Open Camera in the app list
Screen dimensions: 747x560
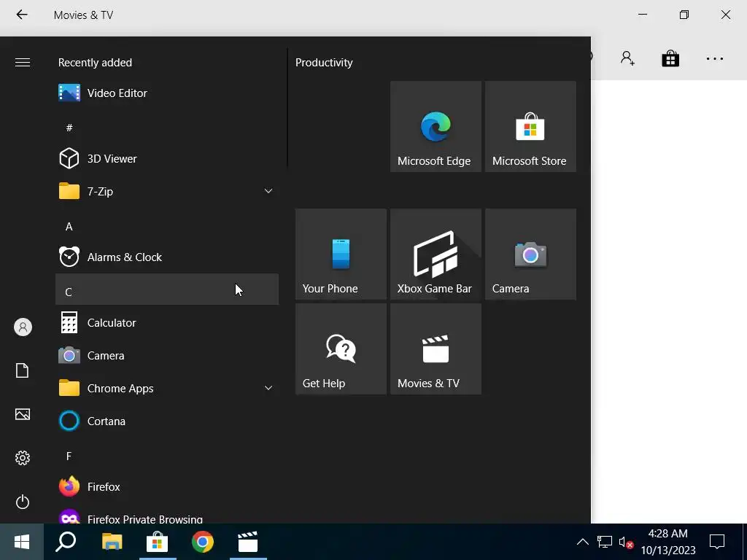[x=167, y=356]
